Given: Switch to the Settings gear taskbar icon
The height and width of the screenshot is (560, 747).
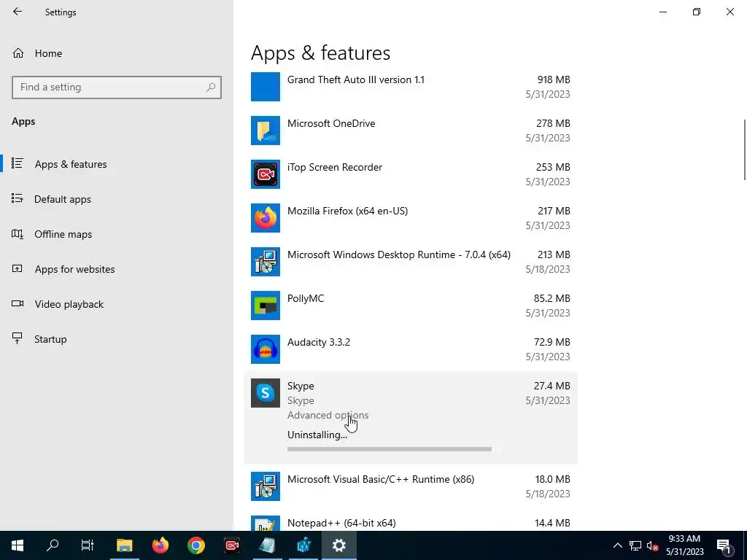Looking at the screenshot, I should 338,545.
